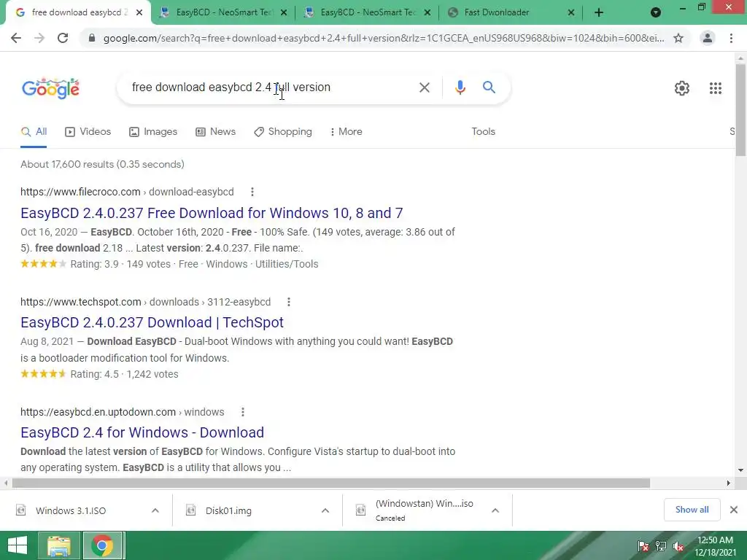Click the volume muted tray icon
The height and width of the screenshot is (560, 747).
[x=678, y=546]
